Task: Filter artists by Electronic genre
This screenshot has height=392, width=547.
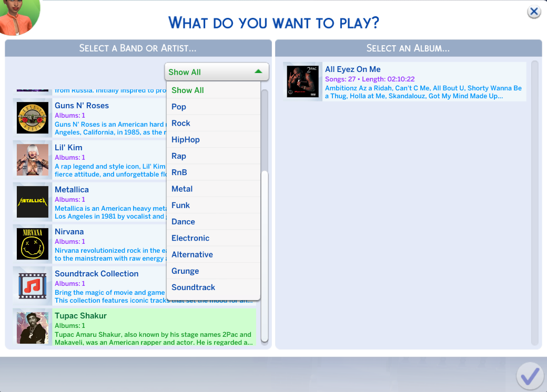Action: [x=214, y=238]
